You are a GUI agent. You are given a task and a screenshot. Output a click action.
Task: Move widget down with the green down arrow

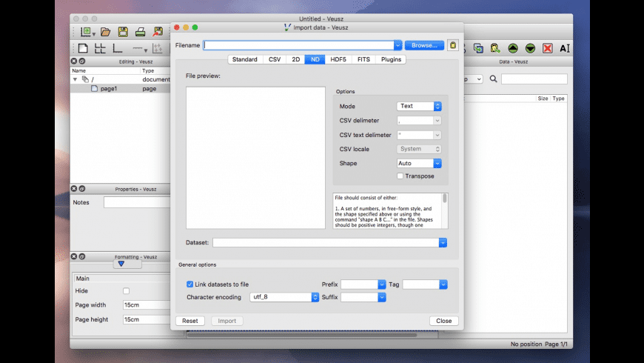click(530, 48)
